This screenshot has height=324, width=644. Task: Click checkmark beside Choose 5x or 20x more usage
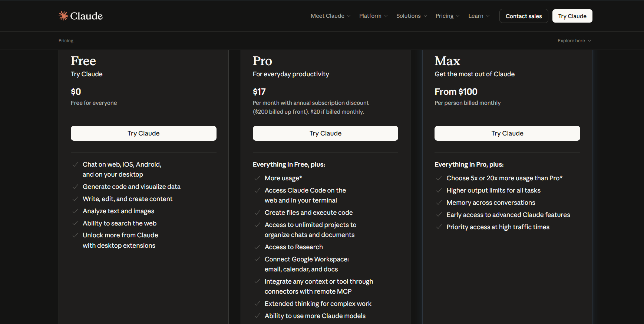click(x=439, y=178)
